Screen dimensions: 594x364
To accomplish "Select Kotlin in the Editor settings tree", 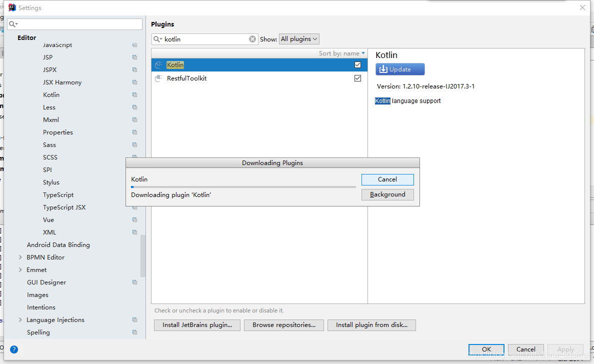I will pyautogui.click(x=51, y=94).
